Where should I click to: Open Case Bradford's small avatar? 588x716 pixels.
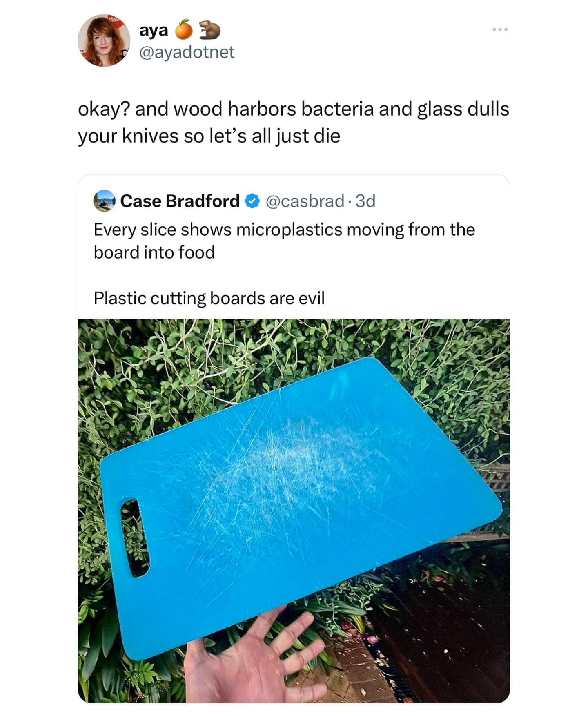[104, 201]
